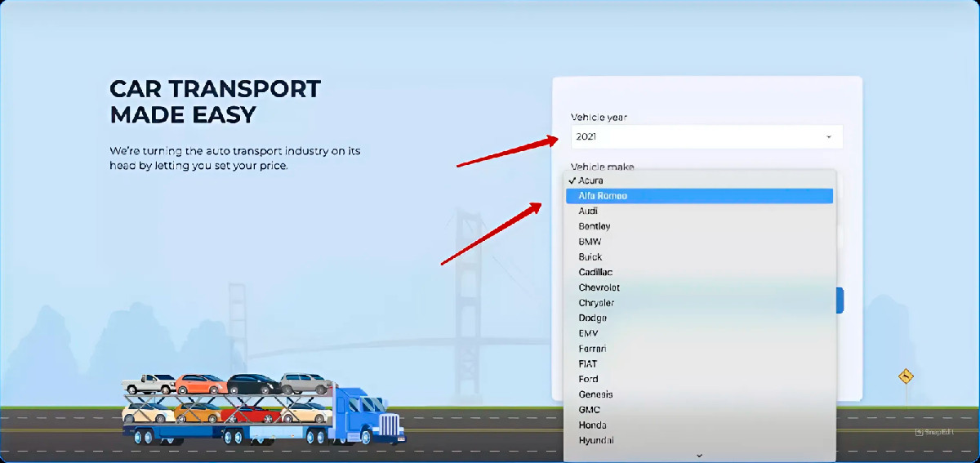This screenshot has height=463, width=980.
Task: Click the Vehicle year dropdown arrow
Action: (x=828, y=137)
